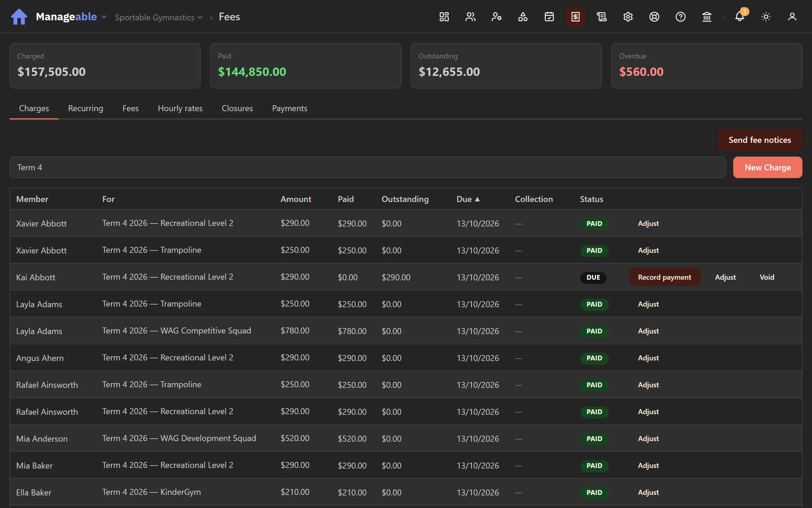Switch to the Hourly rates tab
The height and width of the screenshot is (508, 812).
[x=180, y=108]
